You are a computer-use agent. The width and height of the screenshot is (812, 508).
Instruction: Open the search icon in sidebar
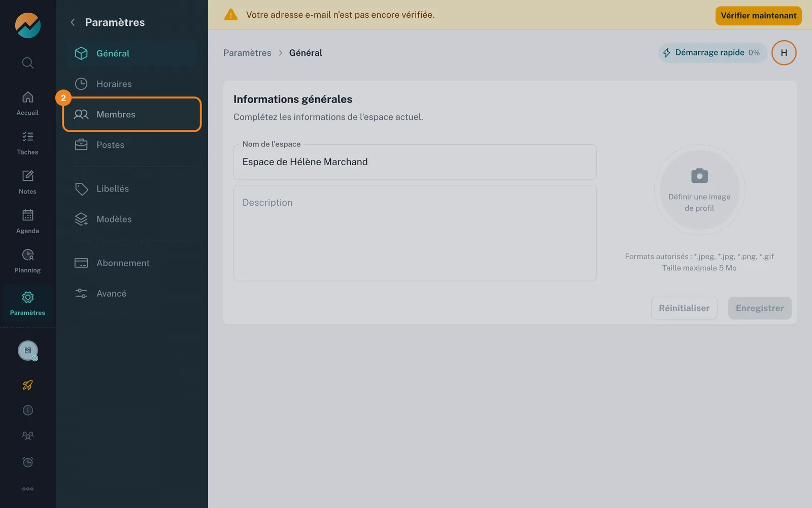tap(28, 63)
